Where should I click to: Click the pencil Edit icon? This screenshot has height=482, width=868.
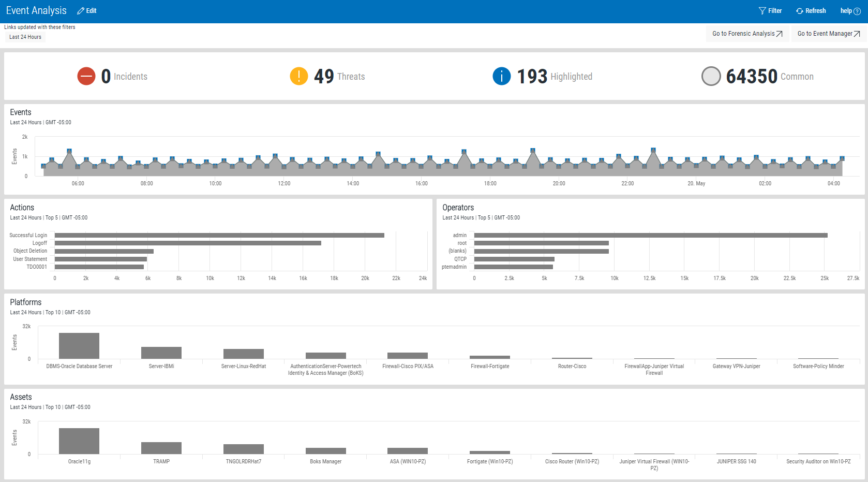coord(81,11)
